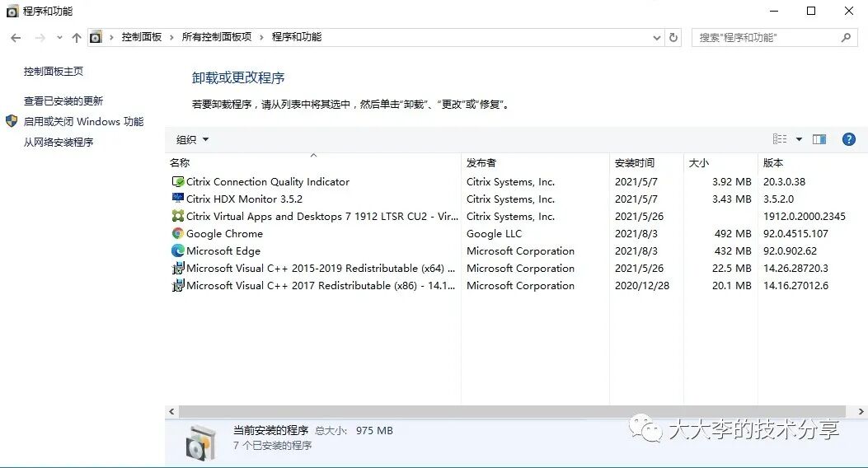The image size is (868, 468).
Task: Click the scrollbar left arrow
Action: pos(171,411)
